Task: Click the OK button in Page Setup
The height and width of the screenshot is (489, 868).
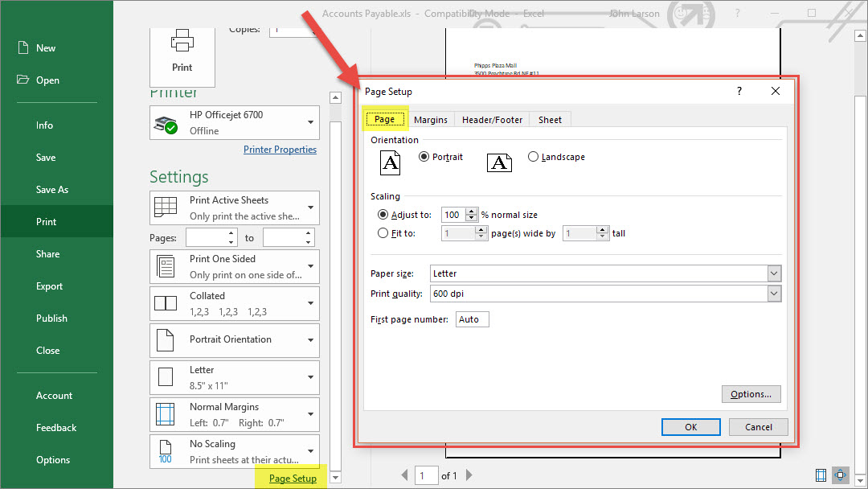Action: 690,427
